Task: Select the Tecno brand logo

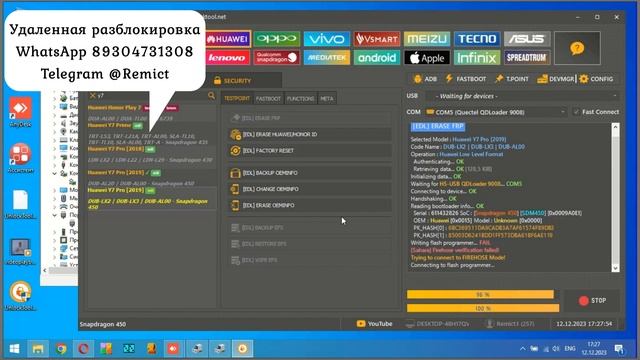Action: (477, 39)
